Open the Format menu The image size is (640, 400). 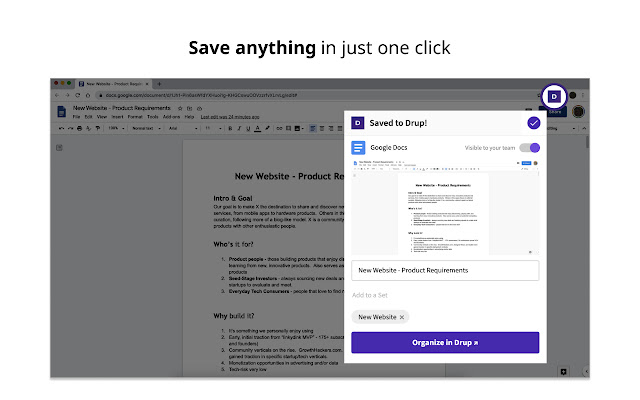135,117
